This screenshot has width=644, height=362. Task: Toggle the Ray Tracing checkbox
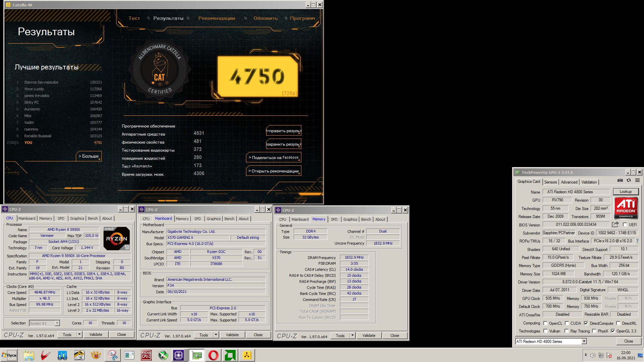point(566,331)
